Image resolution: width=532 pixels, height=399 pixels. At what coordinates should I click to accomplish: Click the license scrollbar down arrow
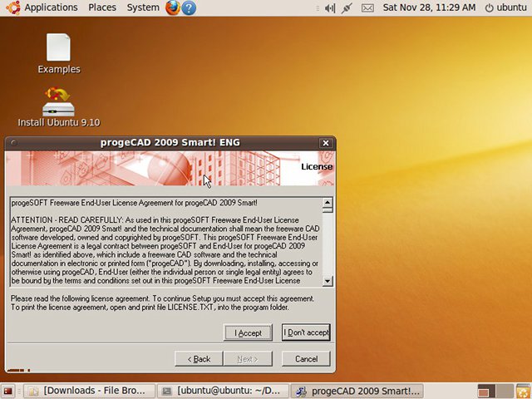(328, 281)
